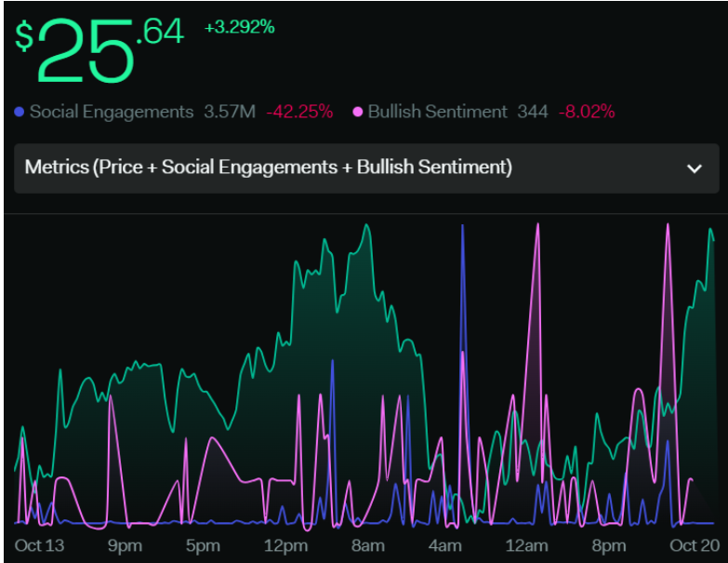Click the 12pm axis label
This screenshot has width=728, height=563.
[285, 546]
